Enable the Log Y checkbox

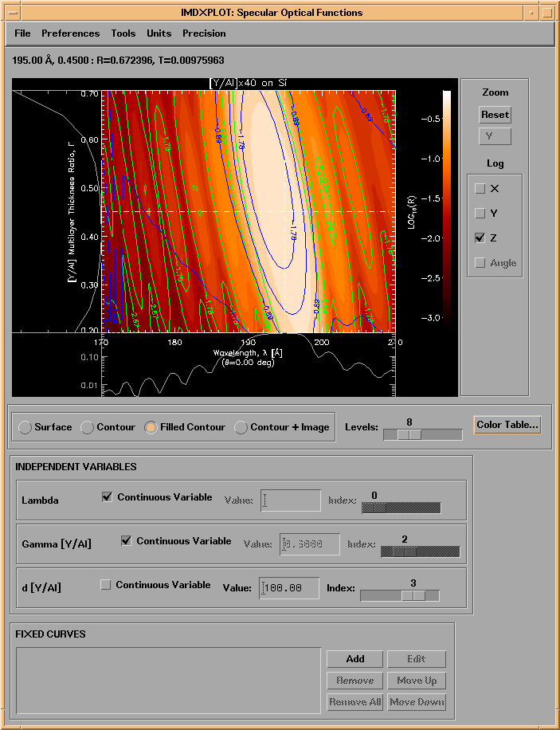(x=480, y=214)
